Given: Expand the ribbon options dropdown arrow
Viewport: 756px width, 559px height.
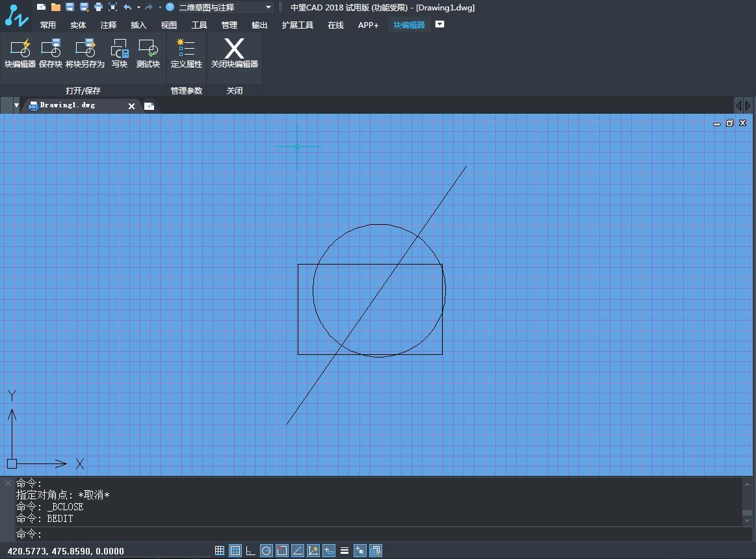Looking at the screenshot, I should (440, 25).
